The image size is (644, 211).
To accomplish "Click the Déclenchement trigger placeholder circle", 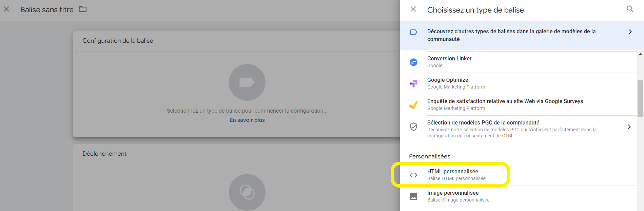I will (247, 192).
